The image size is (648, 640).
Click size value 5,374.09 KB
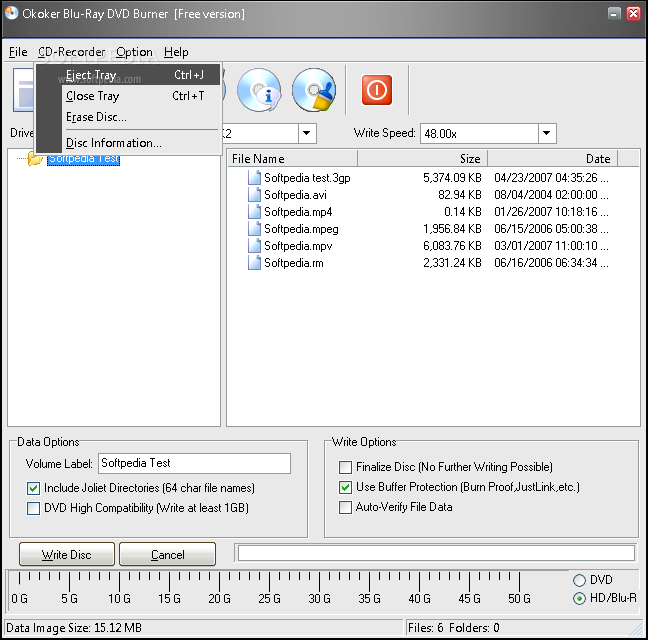452,178
